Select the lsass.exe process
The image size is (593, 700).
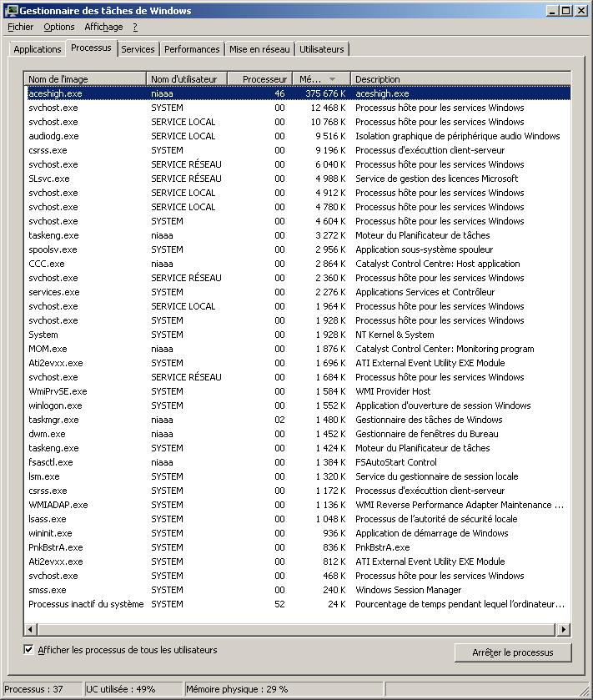point(297,519)
